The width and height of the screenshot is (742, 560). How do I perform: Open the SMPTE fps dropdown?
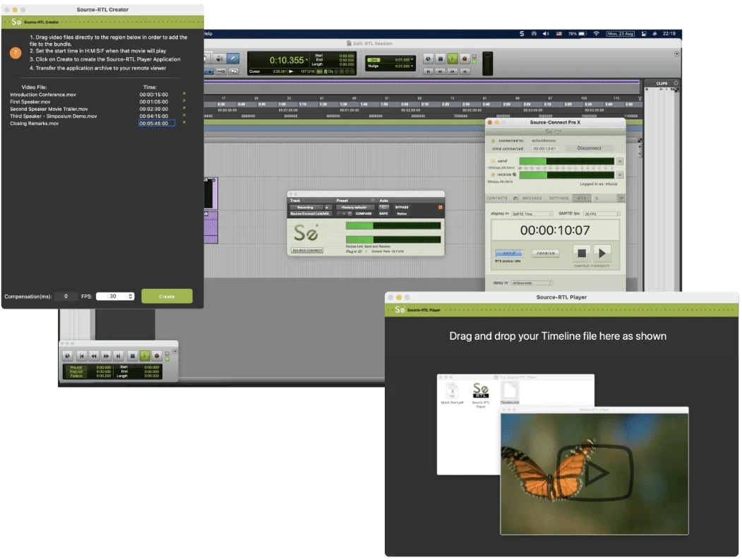(x=602, y=214)
